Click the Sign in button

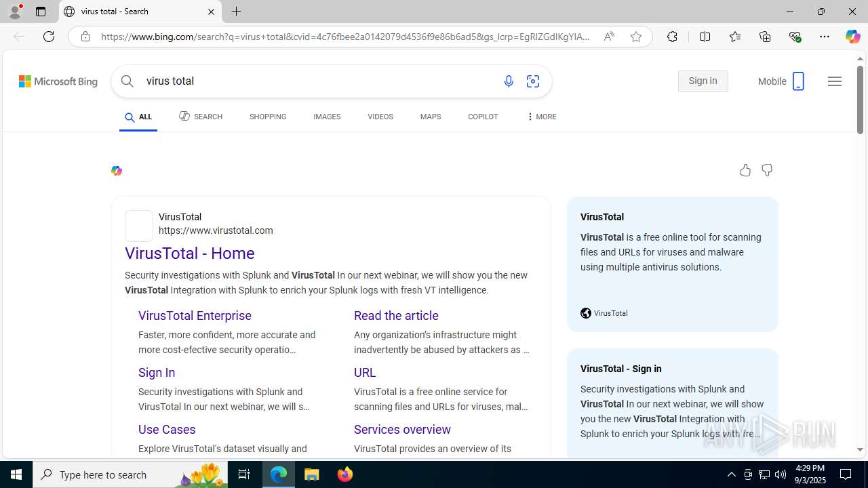click(x=703, y=81)
